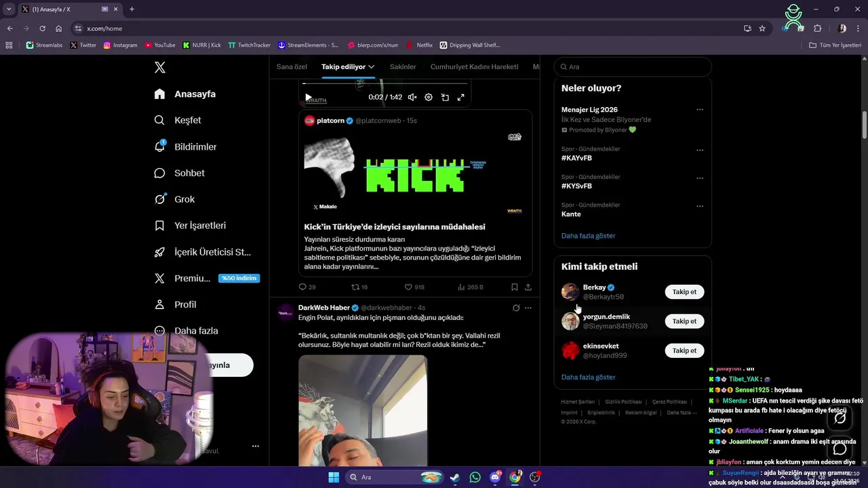Open the Windows Start menu

(x=334, y=477)
